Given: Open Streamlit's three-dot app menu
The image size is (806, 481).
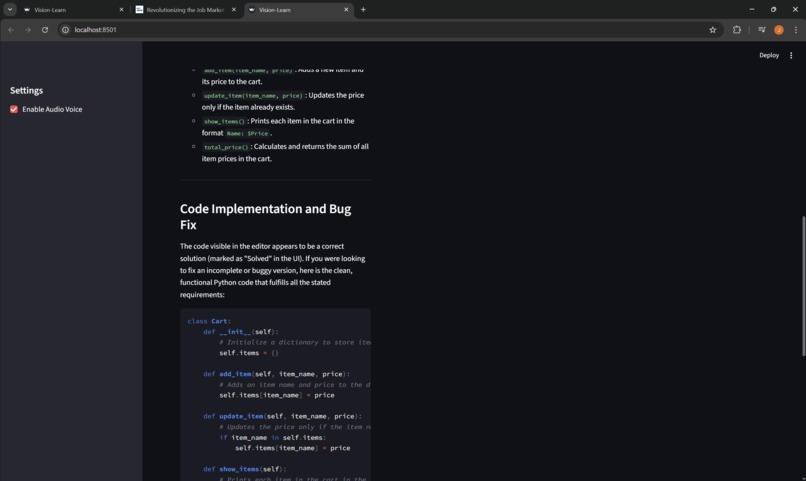Looking at the screenshot, I should coord(791,55).
